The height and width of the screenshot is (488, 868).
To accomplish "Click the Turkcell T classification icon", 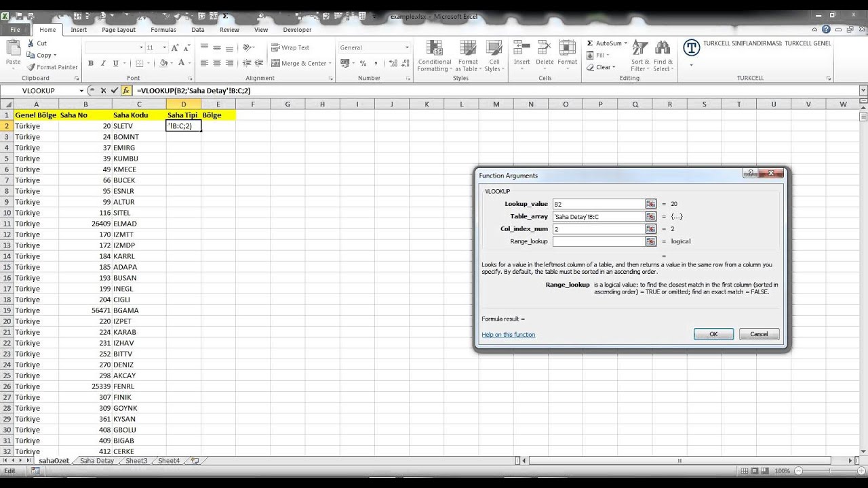I will pyautogui.click(x=691, y=47).
